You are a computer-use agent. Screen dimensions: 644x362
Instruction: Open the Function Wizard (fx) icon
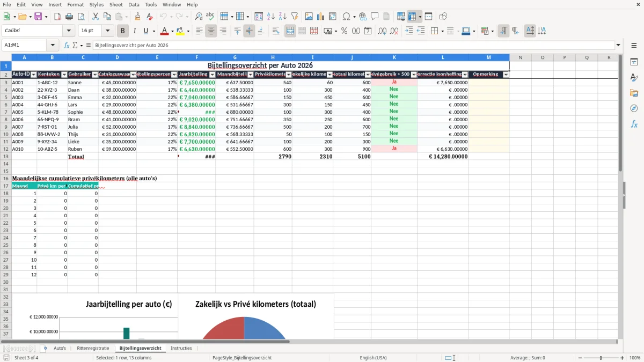coord(67,45)
